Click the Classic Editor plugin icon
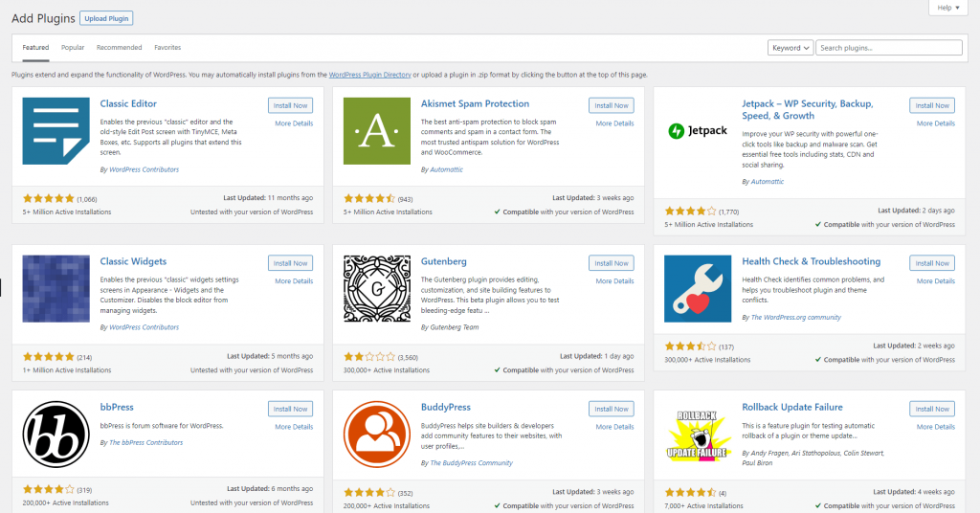This screenshot has height=513, width=980. point(56,130)
